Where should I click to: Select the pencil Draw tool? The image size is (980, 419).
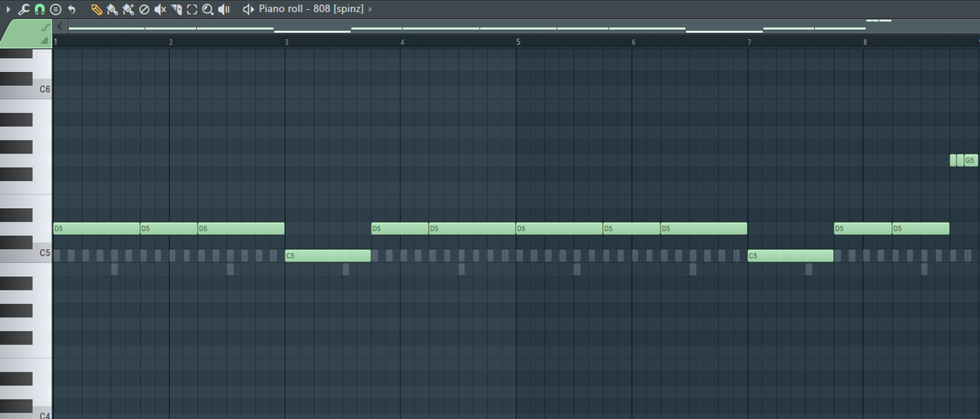click(96, 10)
